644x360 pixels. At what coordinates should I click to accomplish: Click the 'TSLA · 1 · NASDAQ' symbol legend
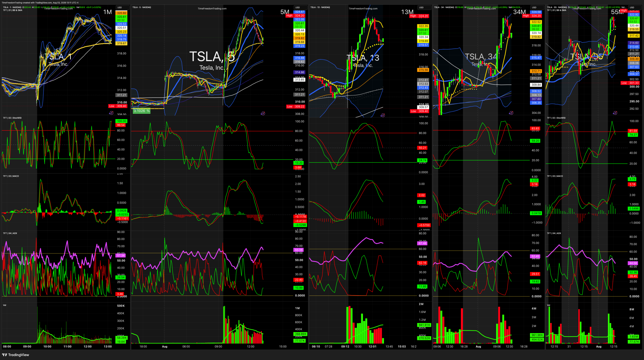[x=12, y=7]
